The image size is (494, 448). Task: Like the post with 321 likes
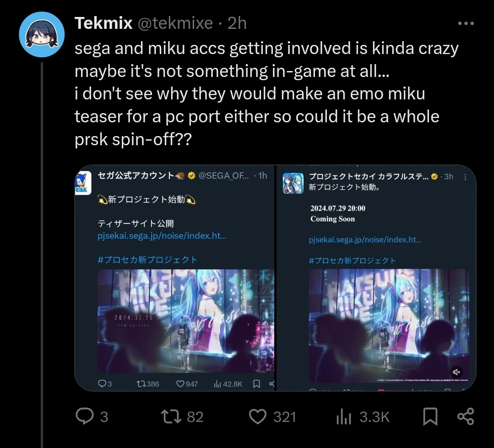pyautogui.click(x=258, y=416)
